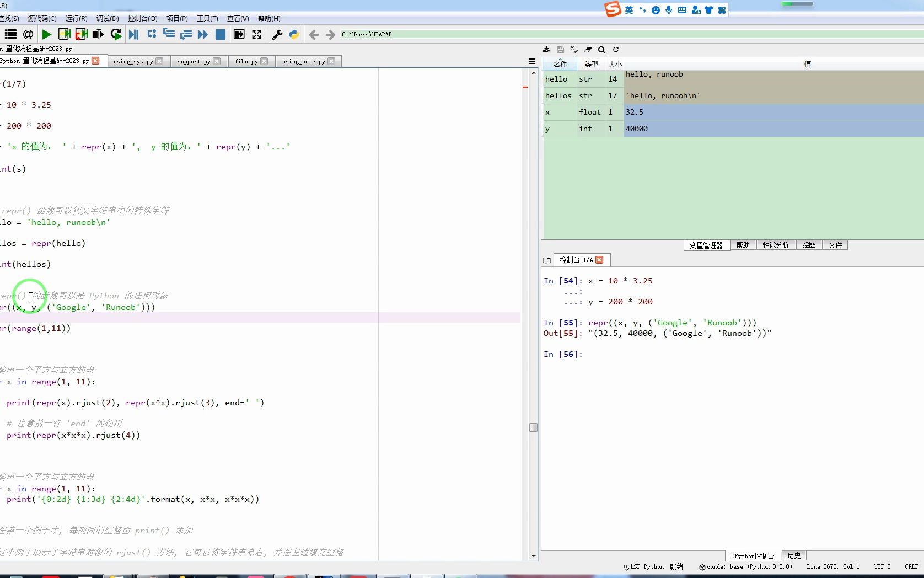Go to previous cursor position arrow
The width and height of the screenshot is (924, 578).
(314, 35)
